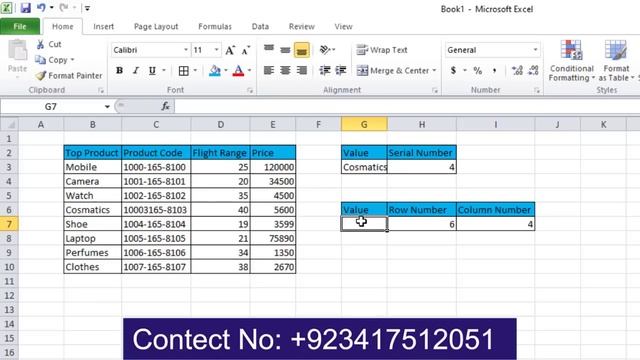This screenshot has height=360, width=640.
Task: Increase font size with the grow-font A icon
Action: [230, 50]
